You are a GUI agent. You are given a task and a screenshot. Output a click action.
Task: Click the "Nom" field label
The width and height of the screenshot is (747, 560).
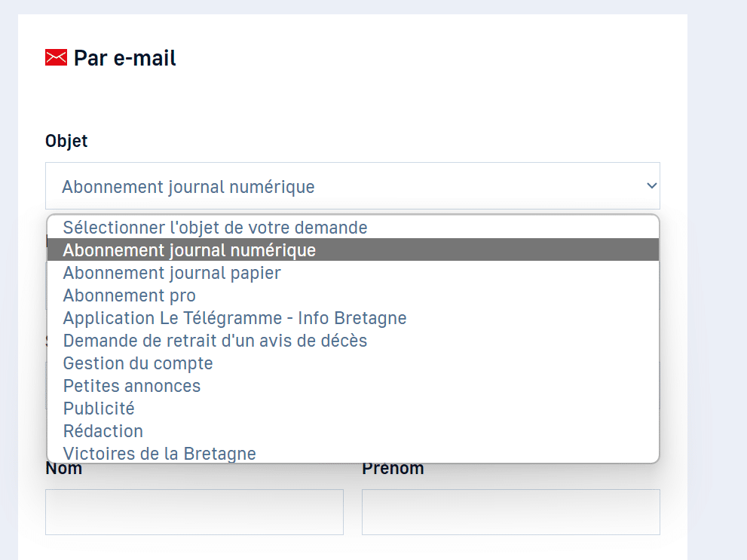coord(64,470)
